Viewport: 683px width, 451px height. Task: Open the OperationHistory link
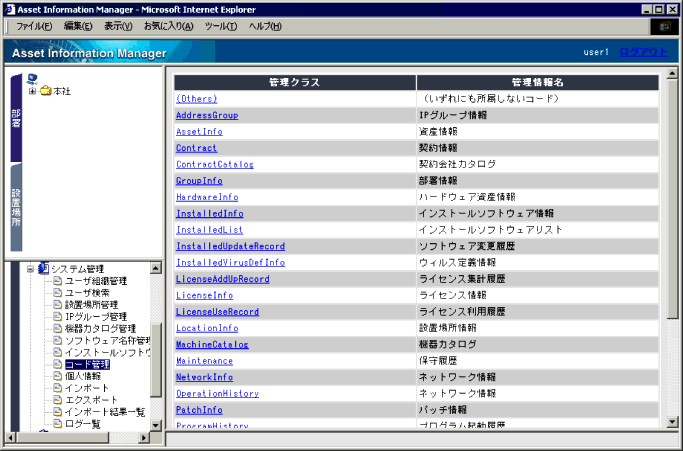pos(217,394)
